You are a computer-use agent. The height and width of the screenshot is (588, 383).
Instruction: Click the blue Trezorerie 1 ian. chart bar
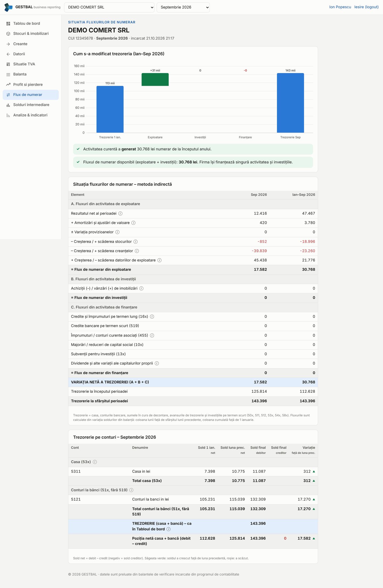tap(110, 109)
